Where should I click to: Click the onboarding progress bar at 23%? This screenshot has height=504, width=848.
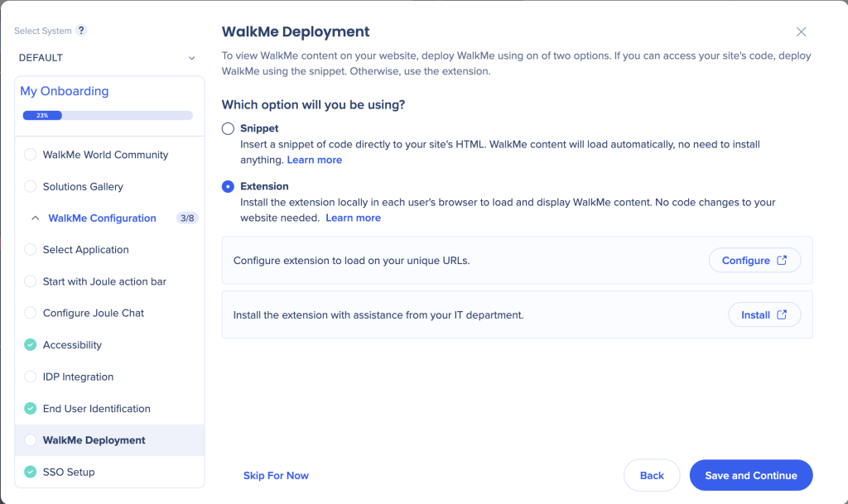coord(108,116)
